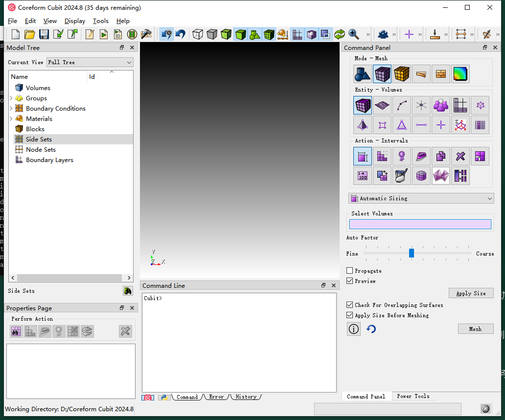Click the blue Undo arrow icon
The height and width of the screenshot is (420, 505).
[181, 34]
